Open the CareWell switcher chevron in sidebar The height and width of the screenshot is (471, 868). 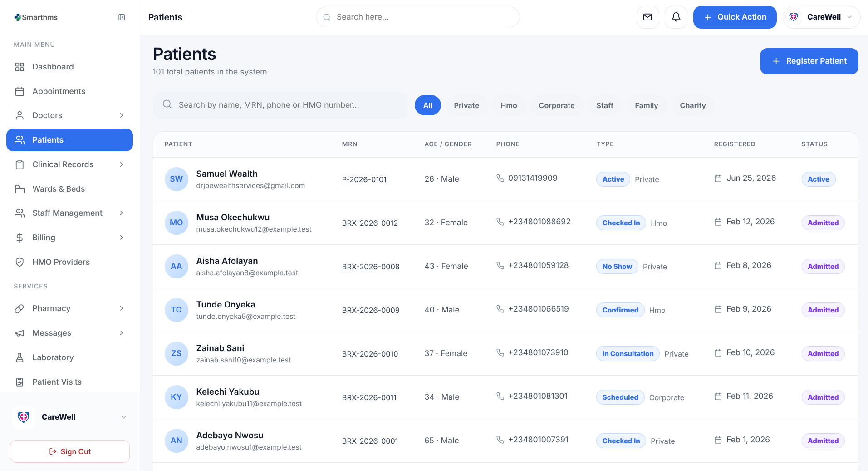pos(123,417)
